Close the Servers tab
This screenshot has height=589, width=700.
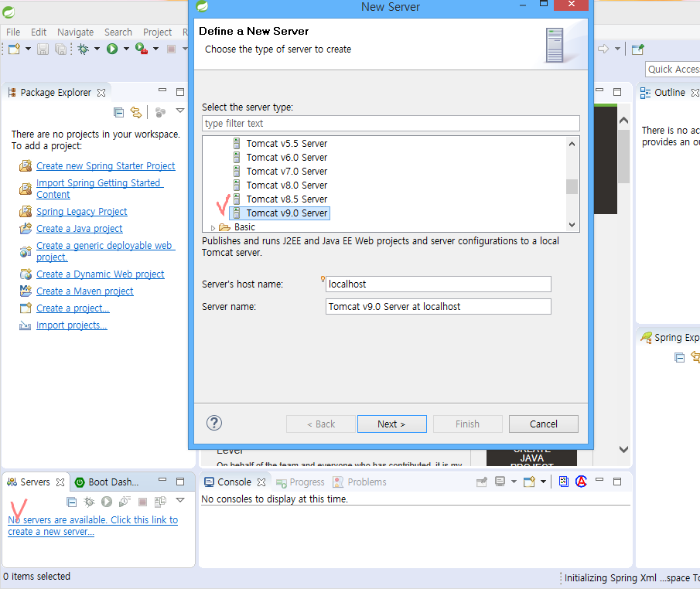60,482
